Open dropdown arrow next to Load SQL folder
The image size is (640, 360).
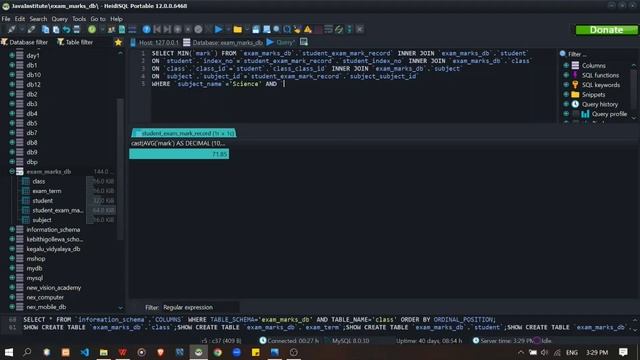(247, 29)
